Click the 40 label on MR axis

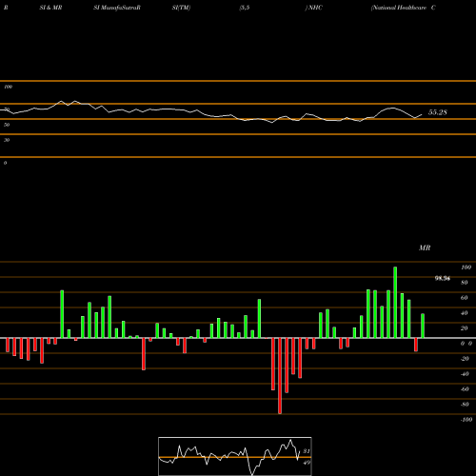465,313
